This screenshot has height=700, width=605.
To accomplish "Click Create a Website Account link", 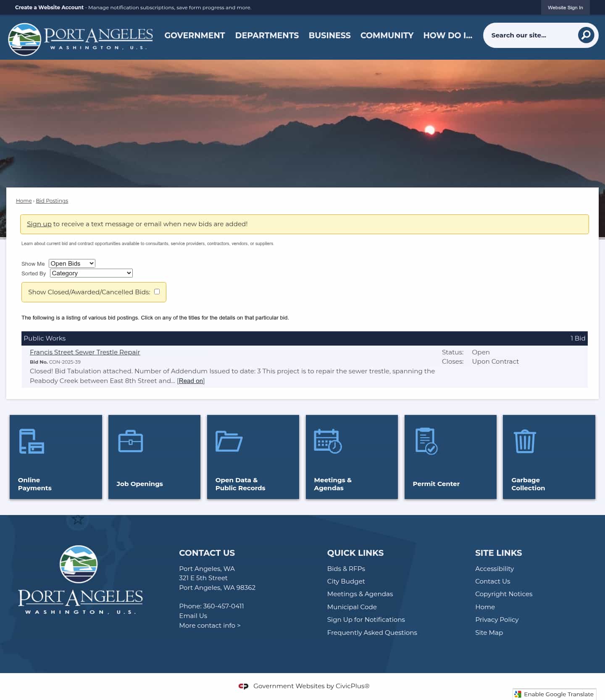I will pyautogui.click(x=49, y=8).
